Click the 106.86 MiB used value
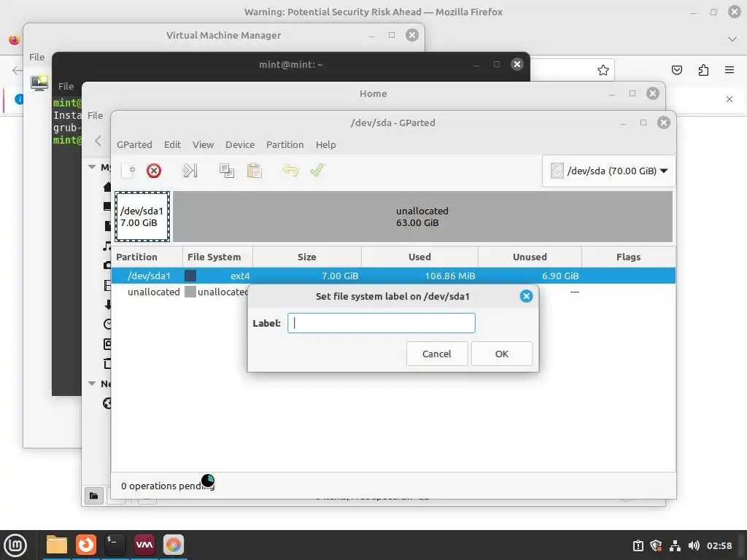 click(449, 276)
